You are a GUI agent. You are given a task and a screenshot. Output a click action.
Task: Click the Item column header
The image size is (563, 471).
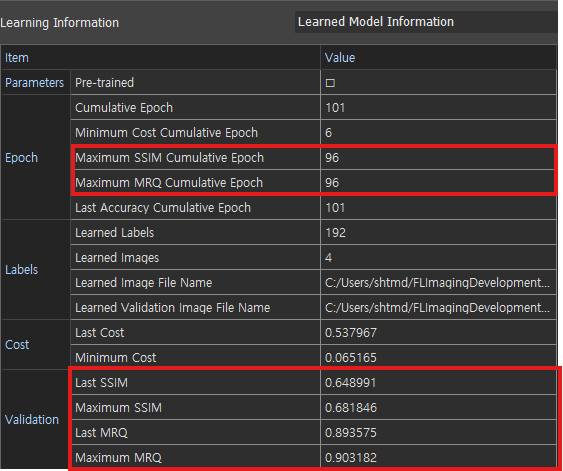click(x=161, y=57)
